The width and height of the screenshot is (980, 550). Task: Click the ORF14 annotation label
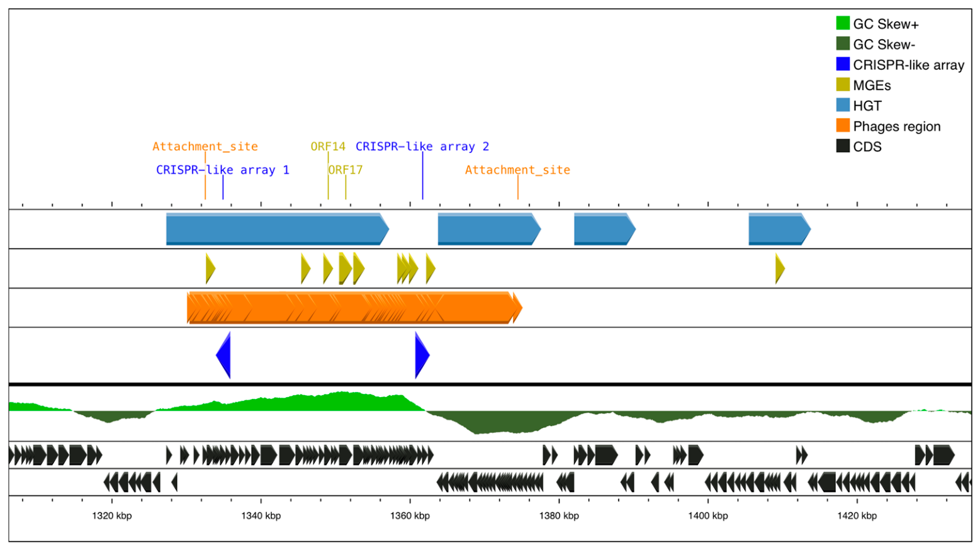coord(328,147)
